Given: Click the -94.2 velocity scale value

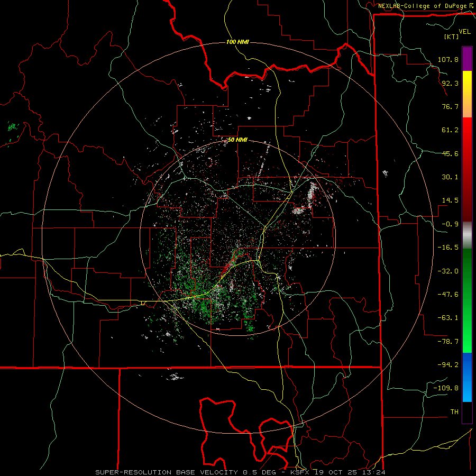Looking at the screenshot, I should coord(448,365).
